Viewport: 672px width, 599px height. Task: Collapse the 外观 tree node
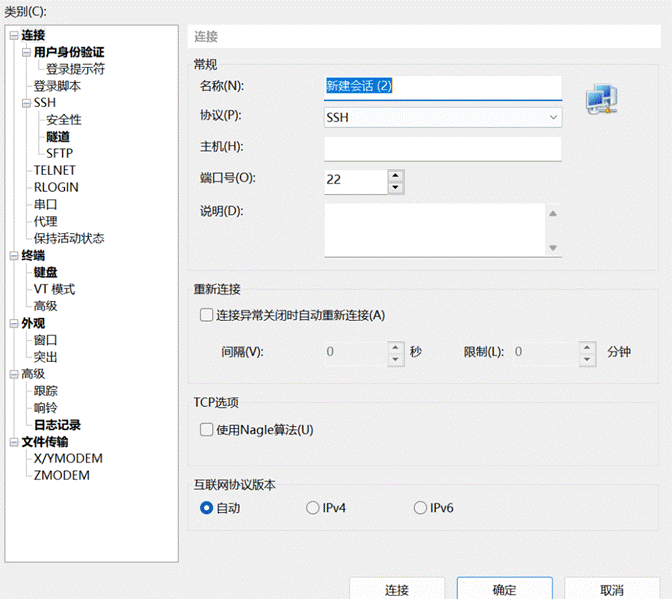[14, 323]
